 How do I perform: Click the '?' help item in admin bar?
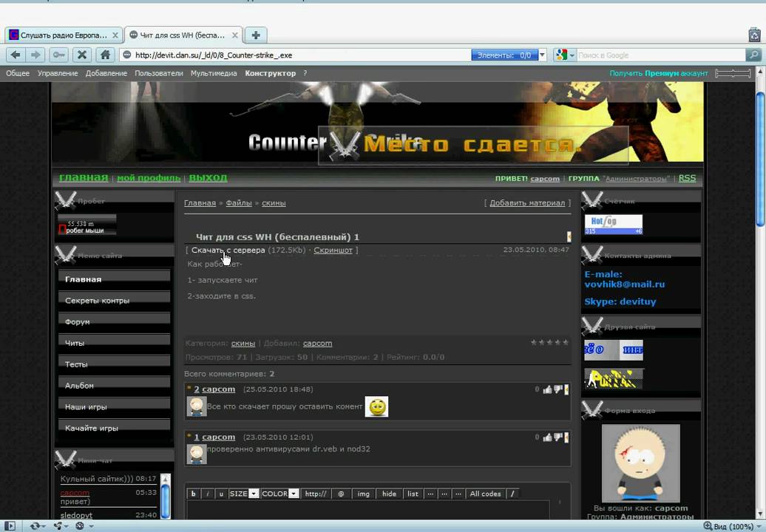[305, 73]
